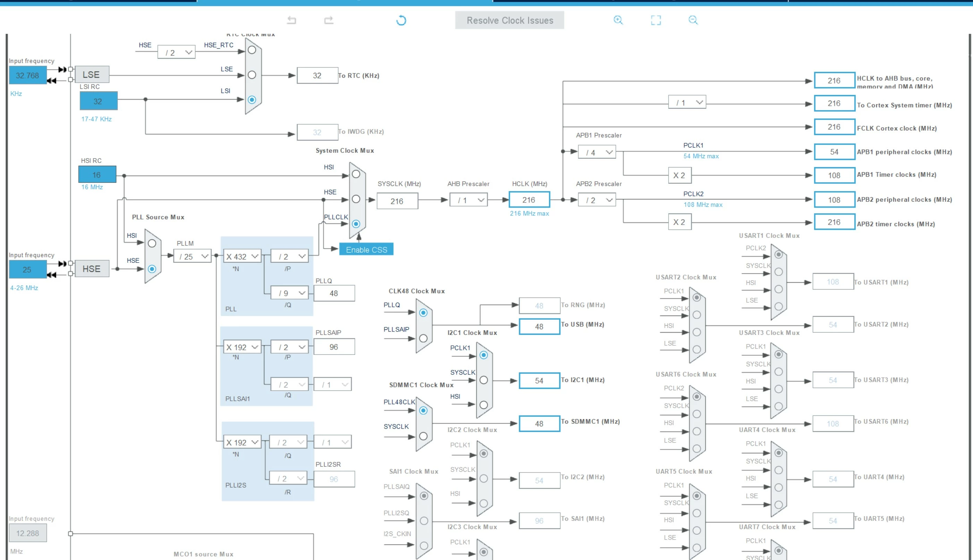The height and width of the screenshot is (560, 973).
Task: Pick PLLSAIP in the CLK48 Clock Mux
Action: coord(423,338)
